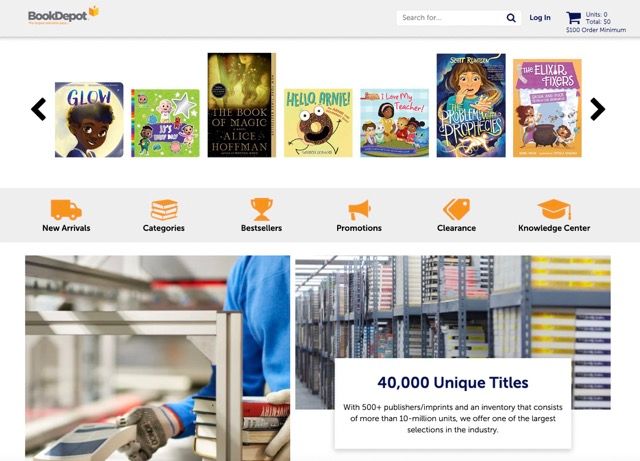This screenshot has width=640, height=461.
Task: Show previous books with left carousel arrow
Action: (39, 109)
